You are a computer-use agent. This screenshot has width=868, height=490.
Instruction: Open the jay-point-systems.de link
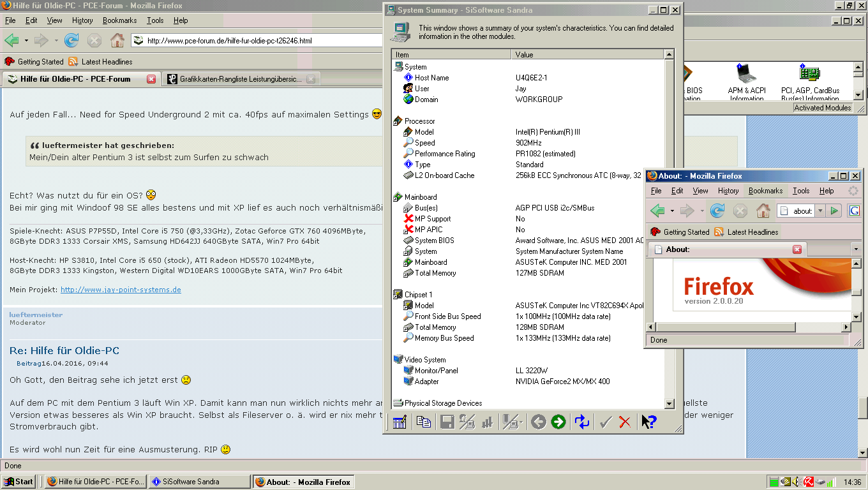[121, 290]
